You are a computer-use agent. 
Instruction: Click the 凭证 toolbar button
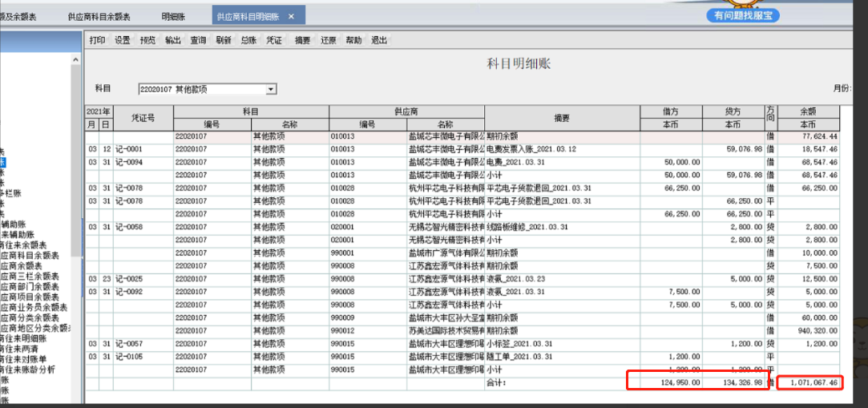(274, 40)
